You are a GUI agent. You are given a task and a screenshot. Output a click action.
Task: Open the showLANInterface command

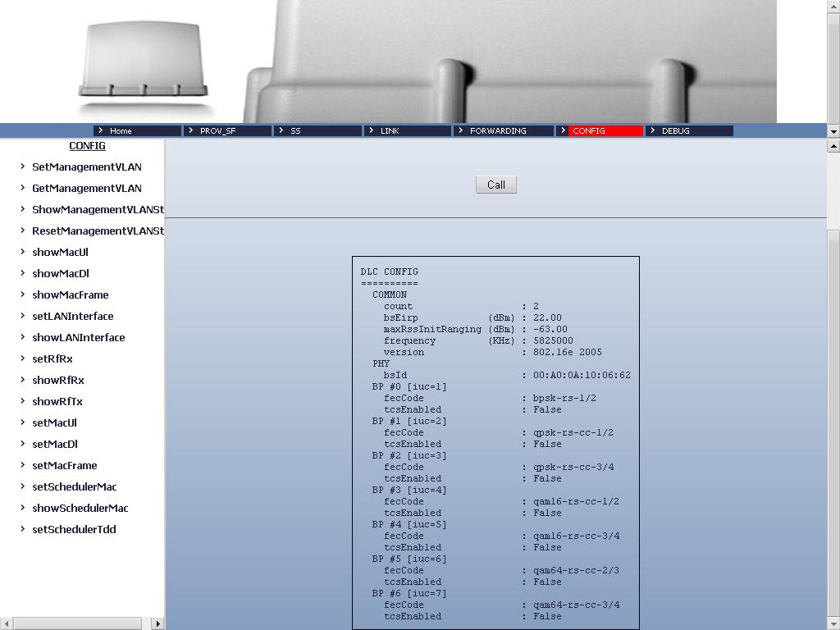78,337
